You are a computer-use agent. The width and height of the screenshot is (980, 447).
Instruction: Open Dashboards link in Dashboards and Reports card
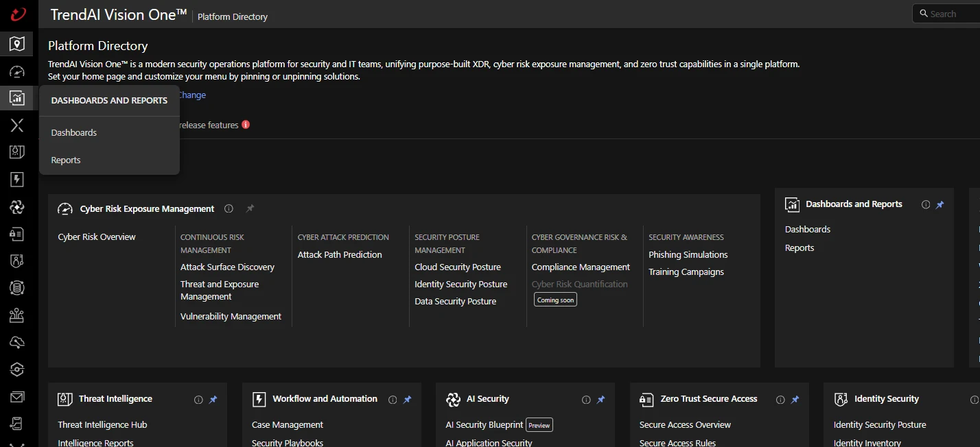(x=808, y=229)
